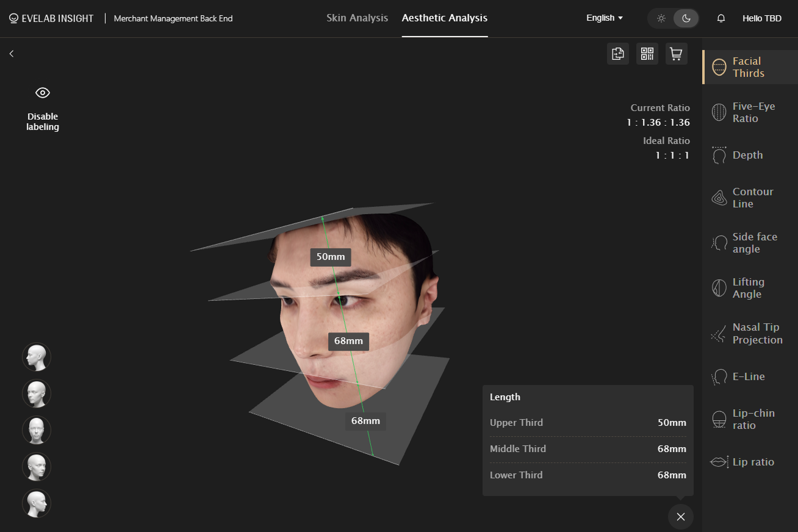
Task: Select Lip ratio analysis
Action: tap(750, 462)
